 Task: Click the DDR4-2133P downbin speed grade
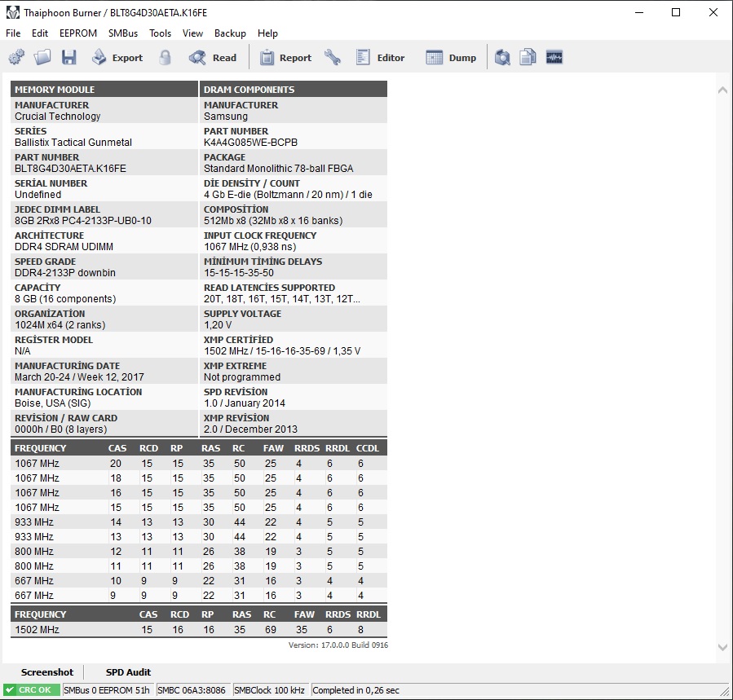[x=65, y=273]
